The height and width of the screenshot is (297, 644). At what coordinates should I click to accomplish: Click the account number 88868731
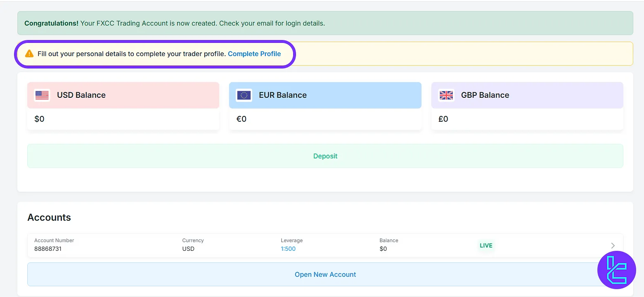point(48,249)
